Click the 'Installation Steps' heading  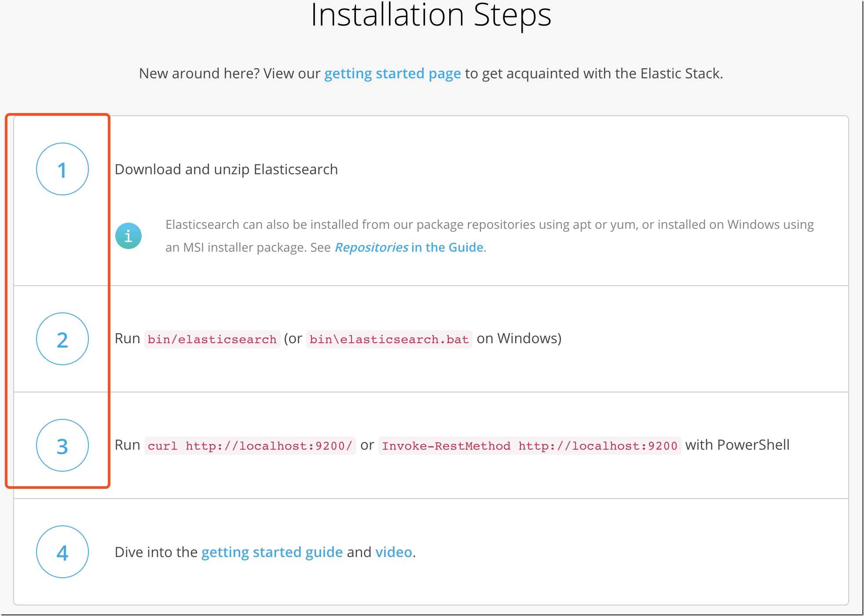coord(431,15)
